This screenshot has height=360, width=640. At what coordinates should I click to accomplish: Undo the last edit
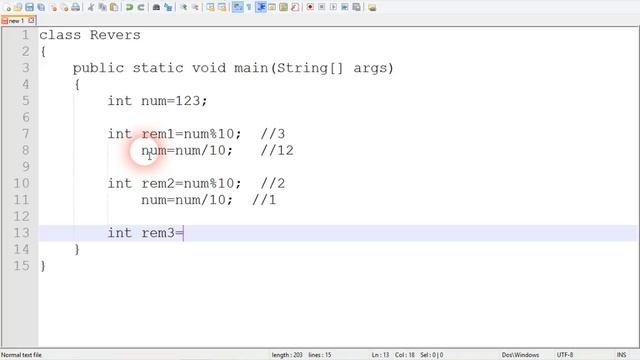point(129,7)
